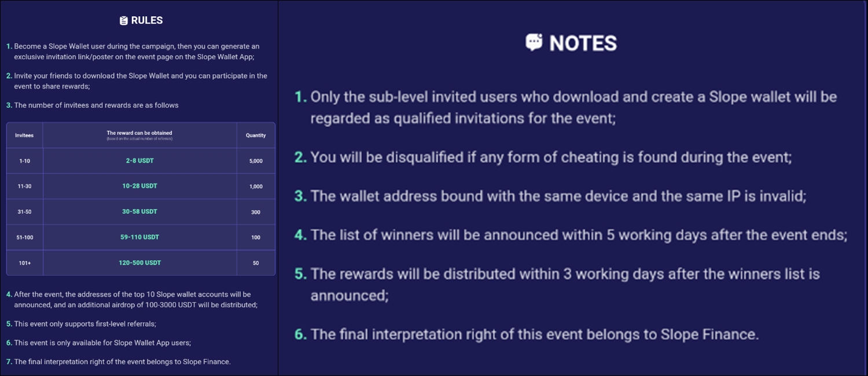Select the 59-110 USDT reward cell
Screen dimensions: 868x376
(x=139, y=237)
